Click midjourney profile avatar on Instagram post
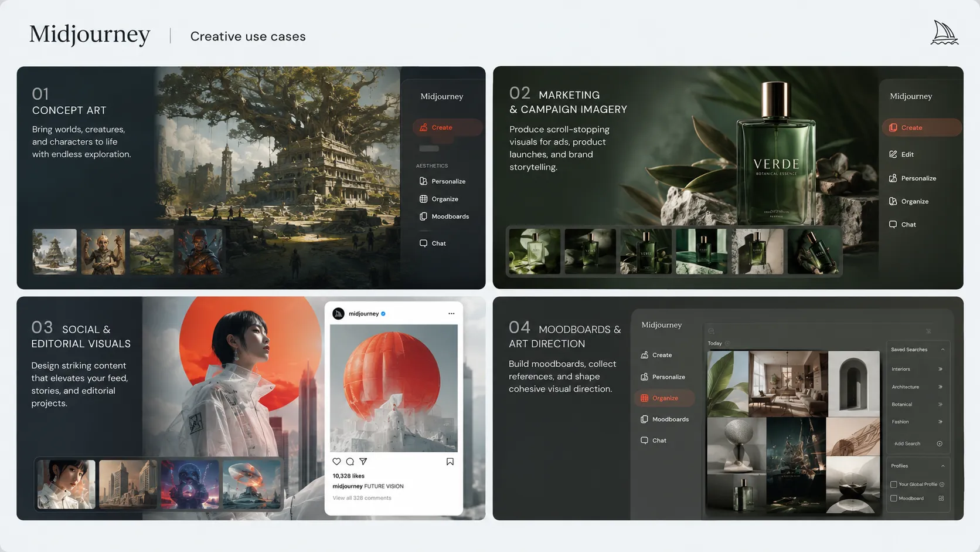980x552 pixels. click(x=338, y=313)
